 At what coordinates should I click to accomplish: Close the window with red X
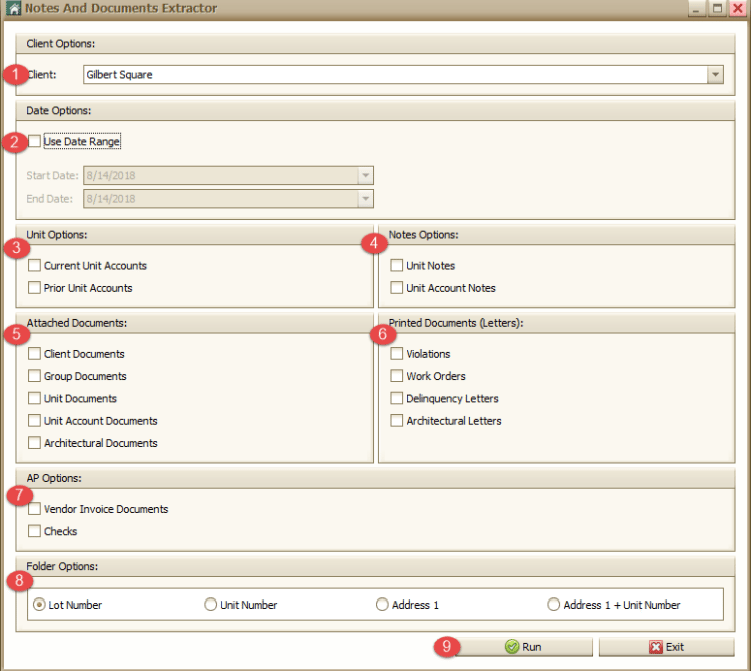click(738, 8)
